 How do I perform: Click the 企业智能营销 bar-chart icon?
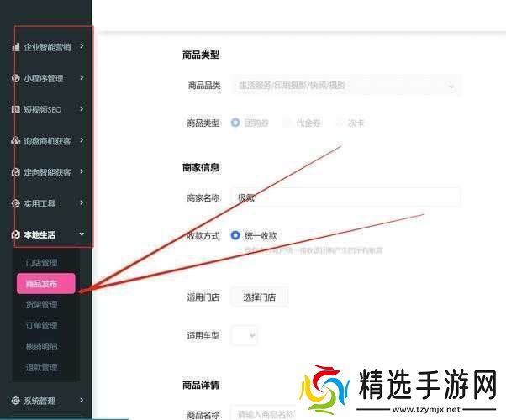point(16,47)
